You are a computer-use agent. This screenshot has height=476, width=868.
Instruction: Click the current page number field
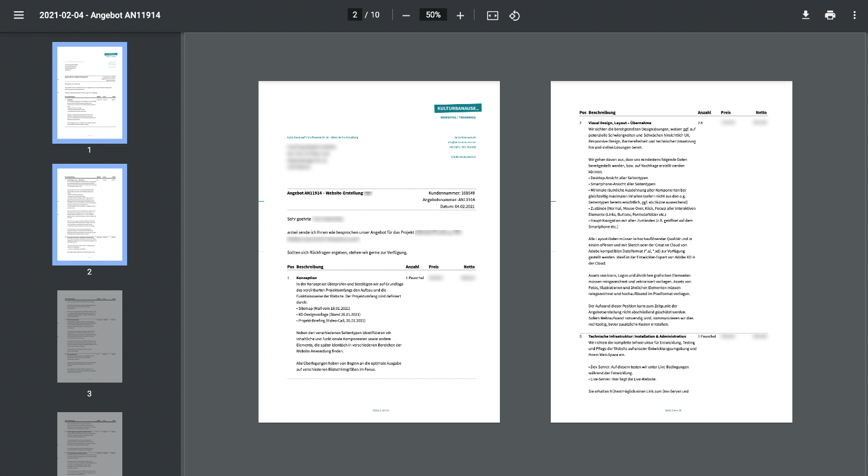coord(355,15)
